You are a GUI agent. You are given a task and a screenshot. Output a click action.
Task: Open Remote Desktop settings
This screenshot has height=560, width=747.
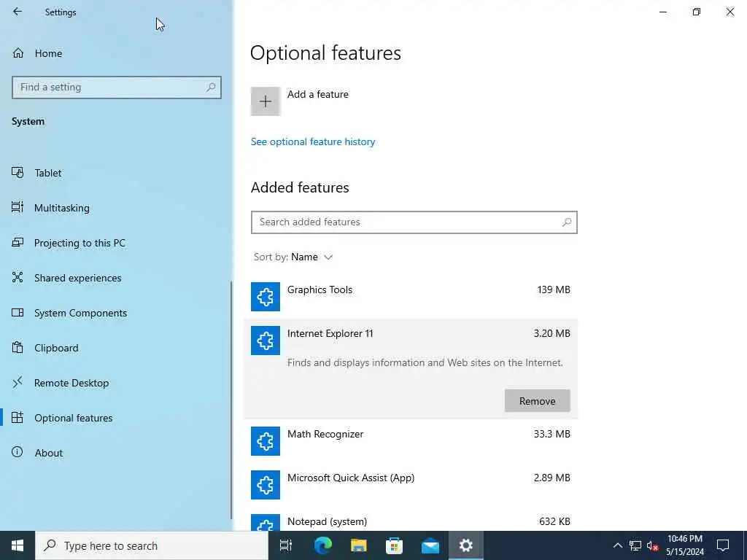pos(116,383)
